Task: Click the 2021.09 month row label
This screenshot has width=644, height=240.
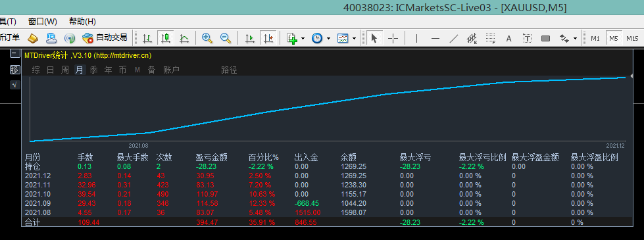Action: (x=38, y=203)
